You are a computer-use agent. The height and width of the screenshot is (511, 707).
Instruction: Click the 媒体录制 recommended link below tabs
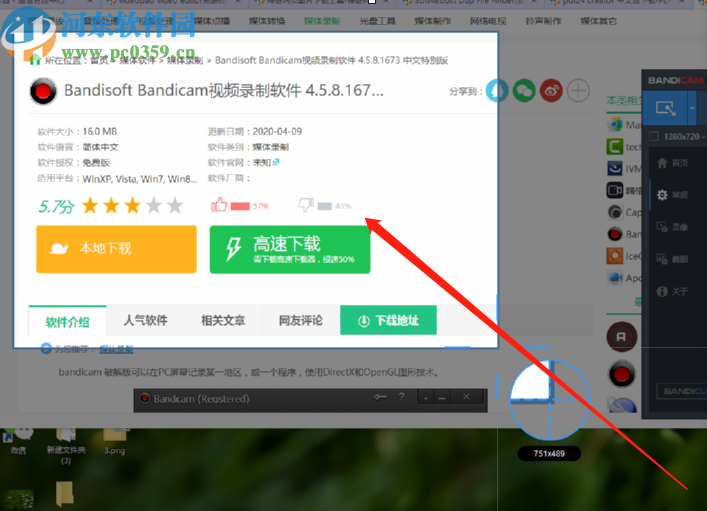coord(116,349)
